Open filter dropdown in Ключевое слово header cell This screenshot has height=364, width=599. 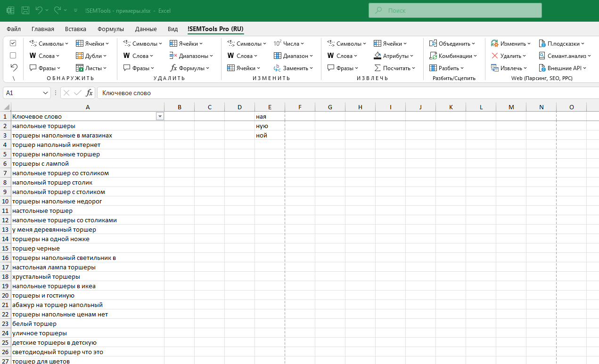coord(160,116)
